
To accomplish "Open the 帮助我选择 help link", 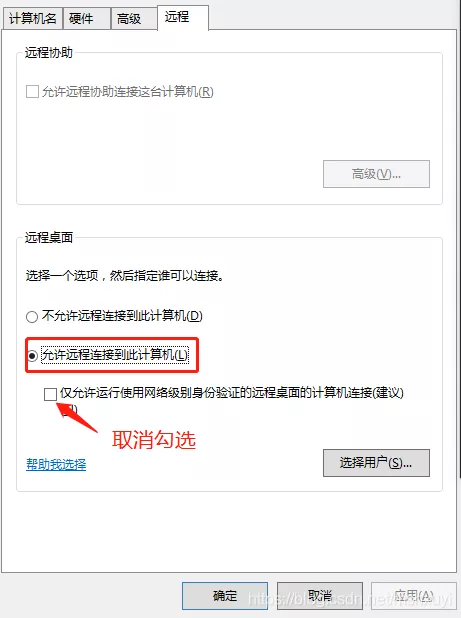I will pyautogui.click(x=56, y=464).
